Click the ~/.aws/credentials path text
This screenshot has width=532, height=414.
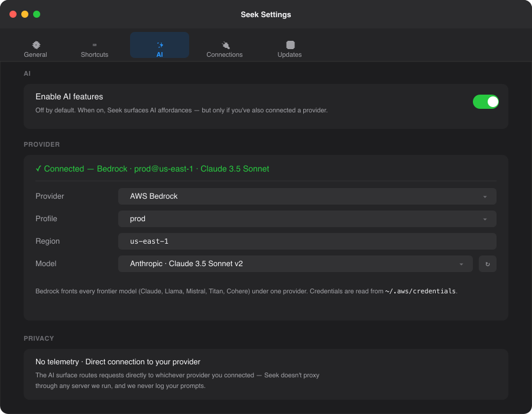pyautogui.click(x=420, y=291)
